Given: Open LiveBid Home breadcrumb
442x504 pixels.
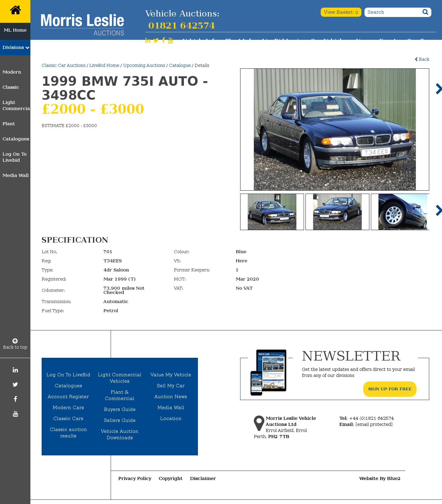Looking at the screenshot, I should click(104, 65).
